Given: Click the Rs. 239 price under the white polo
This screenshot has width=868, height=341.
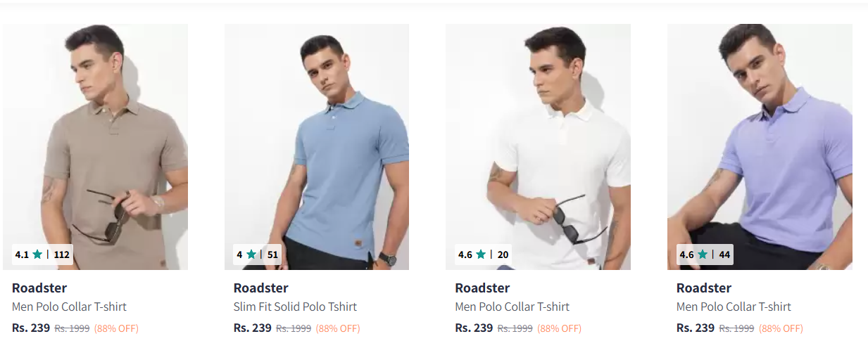Looking at the screenshot, I should (473, 328).
